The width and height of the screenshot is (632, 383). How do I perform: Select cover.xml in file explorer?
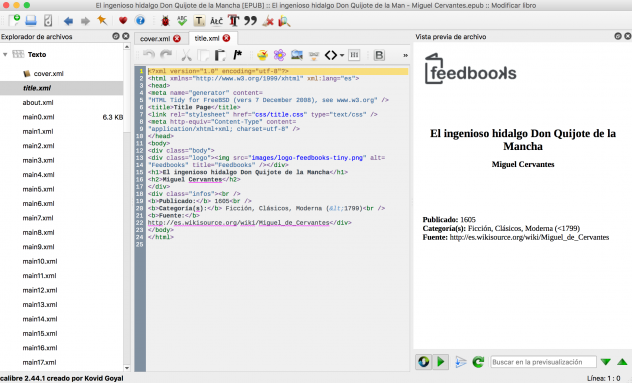coord(48,73)
